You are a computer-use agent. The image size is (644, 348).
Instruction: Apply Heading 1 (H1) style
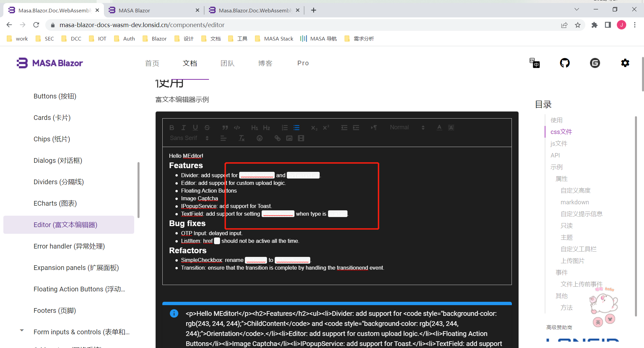pyautogui.click(x=255, y=128)
